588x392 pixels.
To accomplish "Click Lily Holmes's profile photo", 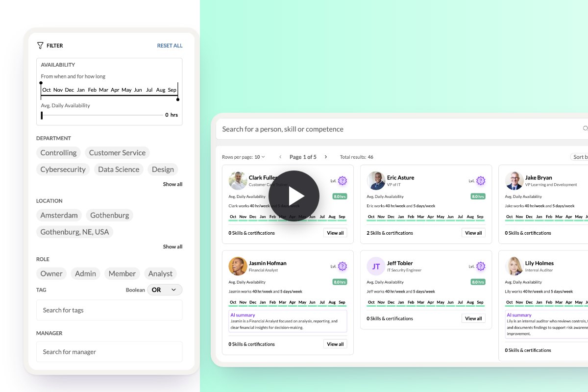I will (x=514, y=266).
